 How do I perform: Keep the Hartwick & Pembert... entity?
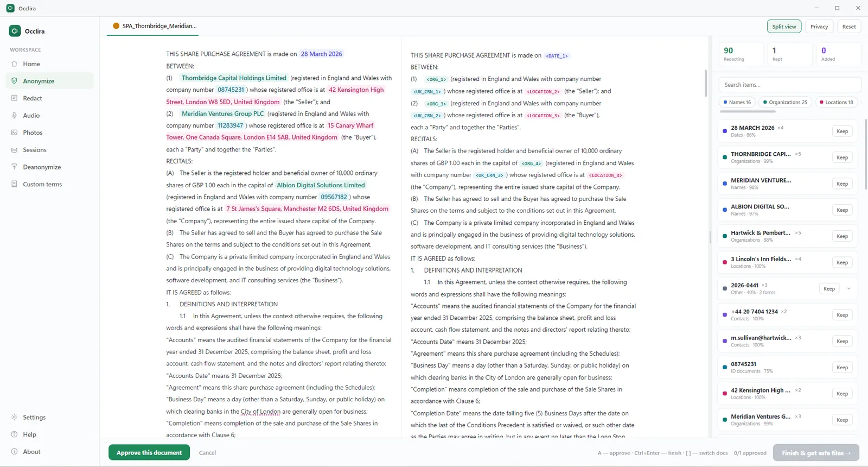pos(842,236)
